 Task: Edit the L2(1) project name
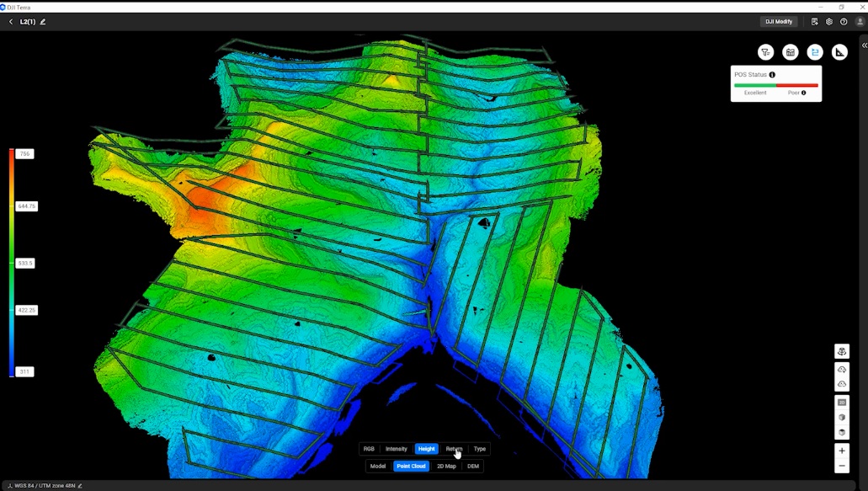43,22
